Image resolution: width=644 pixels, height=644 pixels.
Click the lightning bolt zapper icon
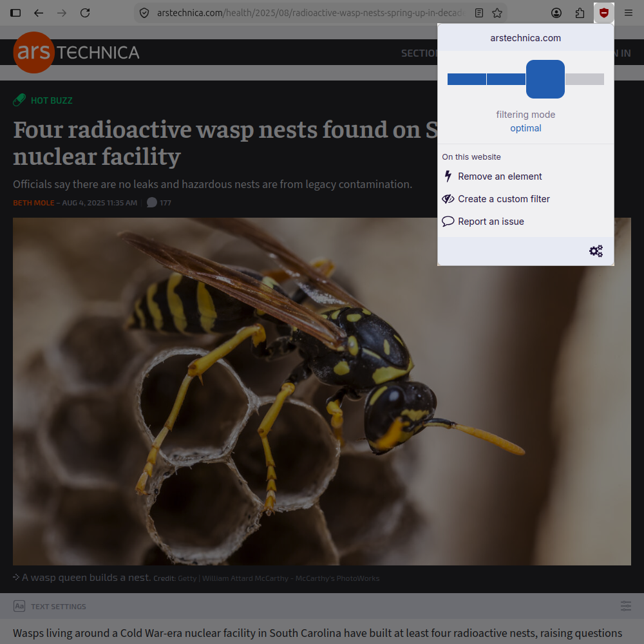coord(448,176)
